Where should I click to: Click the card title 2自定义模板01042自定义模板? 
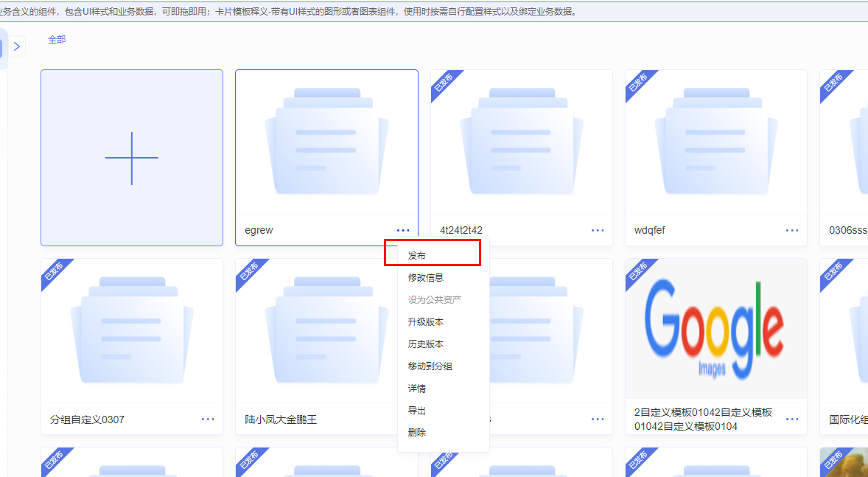703,419
